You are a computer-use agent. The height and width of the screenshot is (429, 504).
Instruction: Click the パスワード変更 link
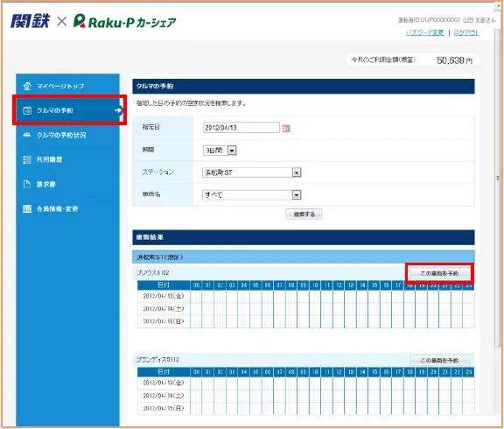tap(424, 32)
